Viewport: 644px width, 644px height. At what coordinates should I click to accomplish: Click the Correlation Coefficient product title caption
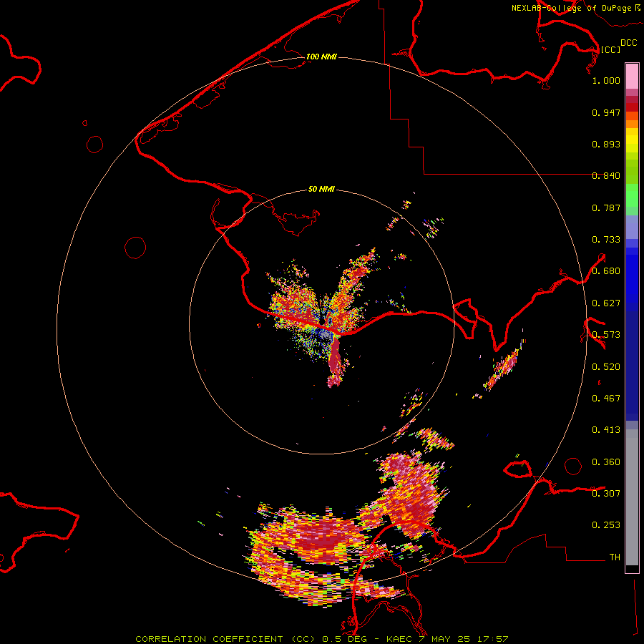tap(321, 639)
